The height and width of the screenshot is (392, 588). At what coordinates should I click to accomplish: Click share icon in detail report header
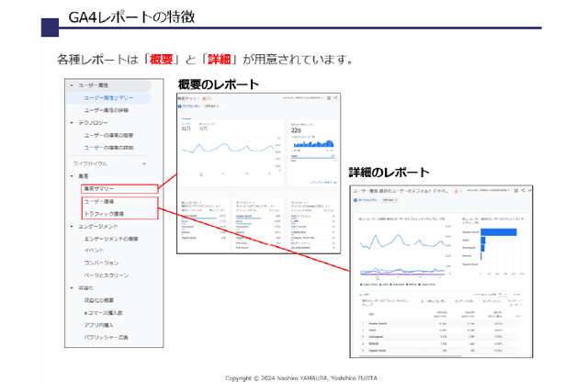coord(523,190)
